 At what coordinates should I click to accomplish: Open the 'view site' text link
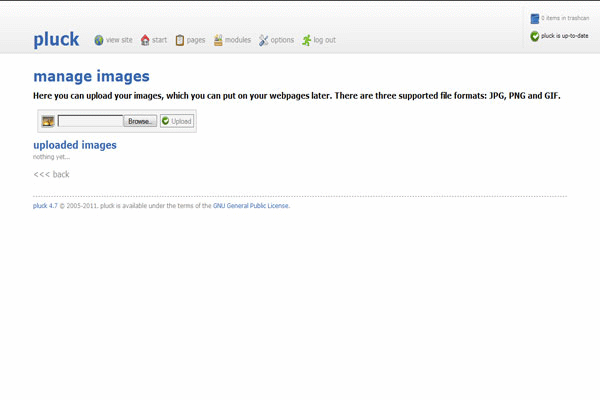[x=119, y=40]
